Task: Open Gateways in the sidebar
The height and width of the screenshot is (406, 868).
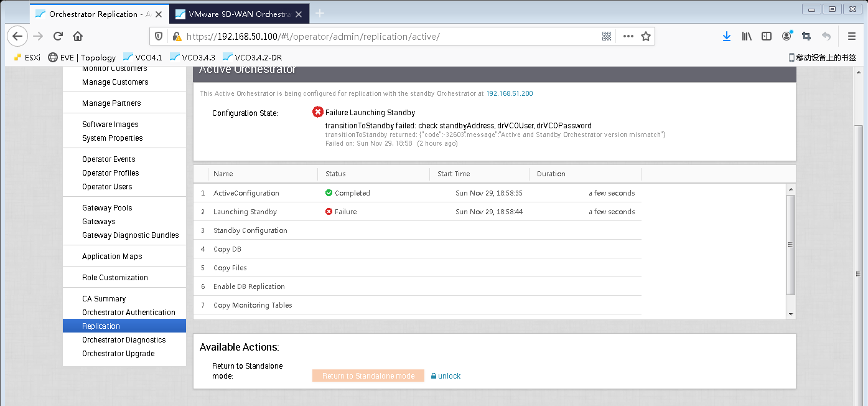Action: 99,222
